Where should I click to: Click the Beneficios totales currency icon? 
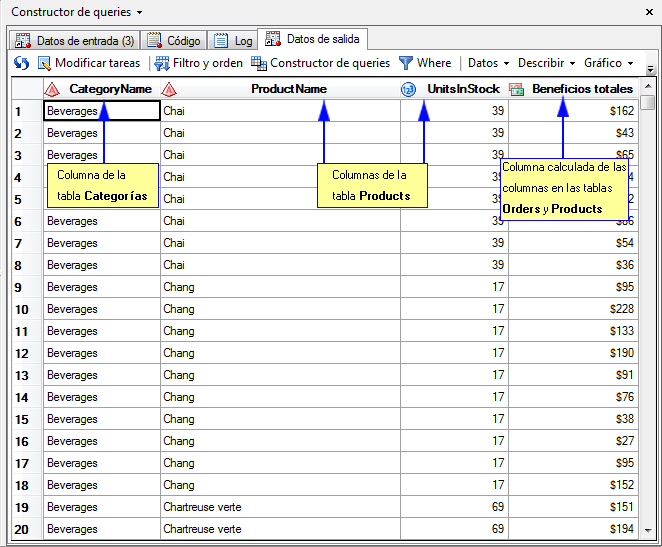coord(517,89)
